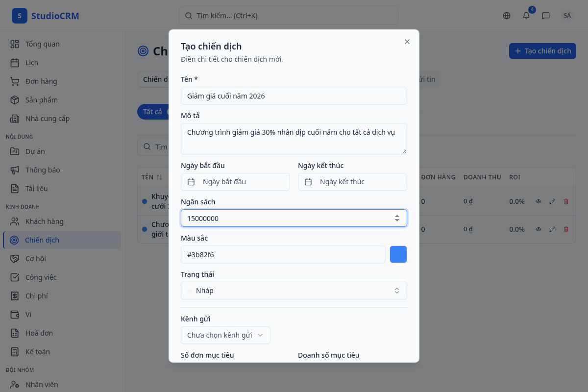The height and width of the screenshot is (392, 588).
Task: Click the SÁ user avatar
Action: 567,16
